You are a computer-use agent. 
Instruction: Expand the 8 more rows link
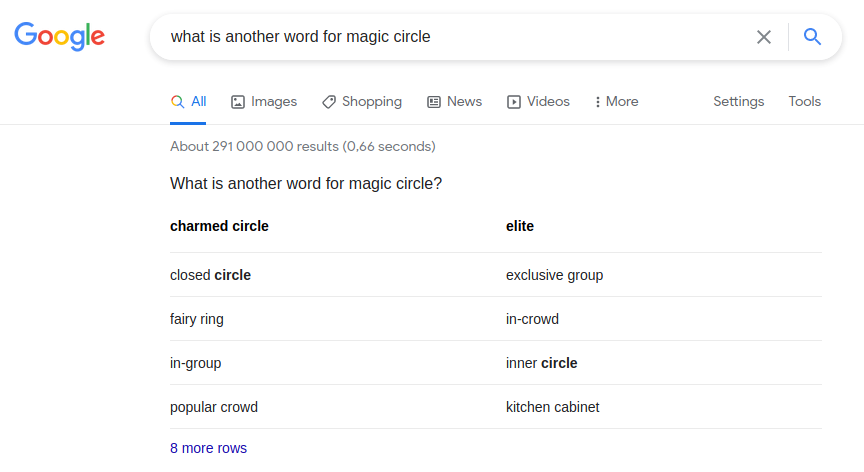click(x=208, y=448)
